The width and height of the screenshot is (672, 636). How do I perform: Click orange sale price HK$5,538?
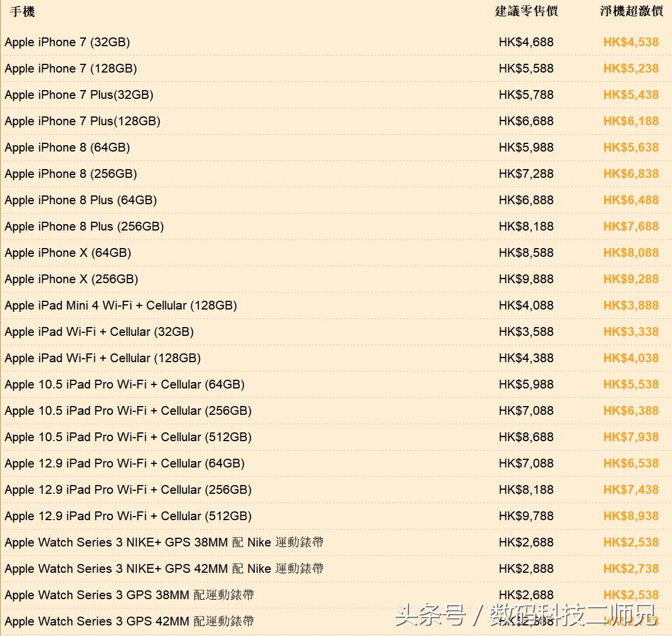pyautogui.click(x=631, y=384)
